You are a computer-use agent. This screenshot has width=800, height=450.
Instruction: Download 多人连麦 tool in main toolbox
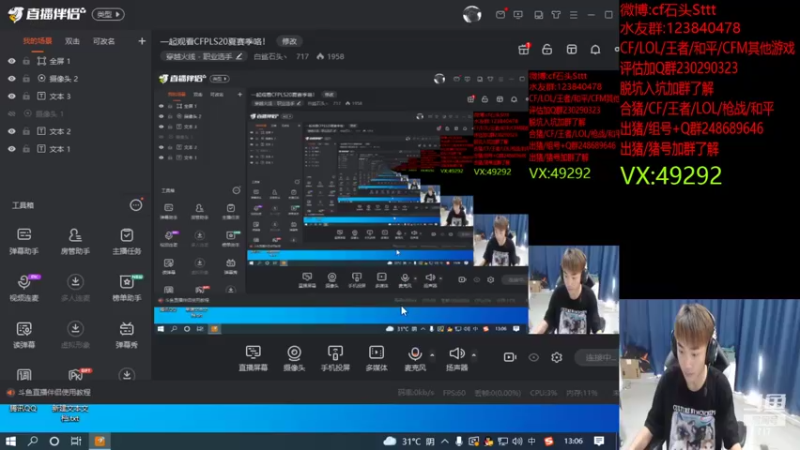pos(75,287)
